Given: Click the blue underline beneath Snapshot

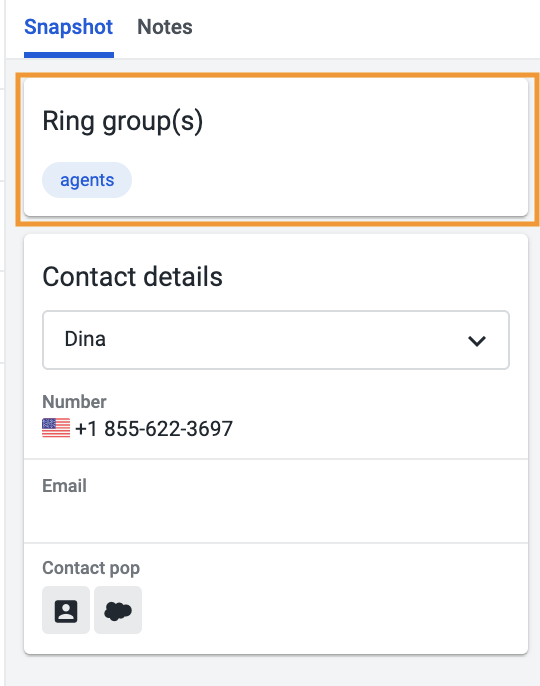Looking at the screenshot, I should pos(69,55).
